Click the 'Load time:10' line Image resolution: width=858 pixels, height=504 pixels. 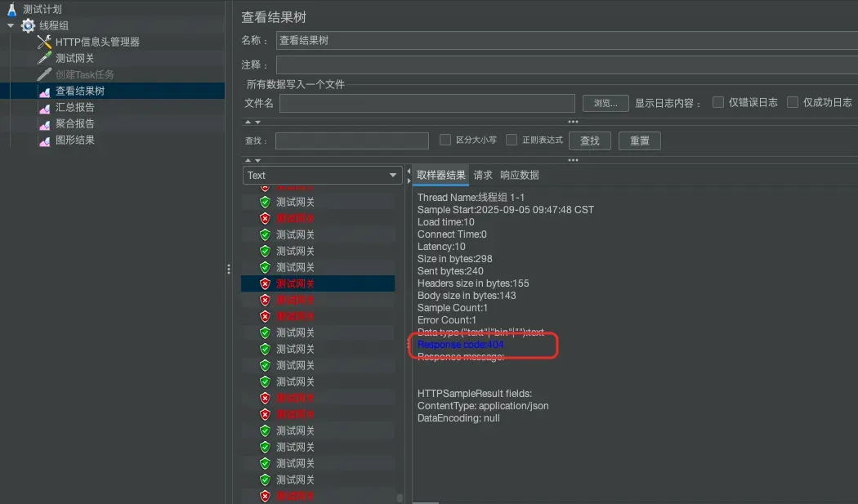pos(446,222)
